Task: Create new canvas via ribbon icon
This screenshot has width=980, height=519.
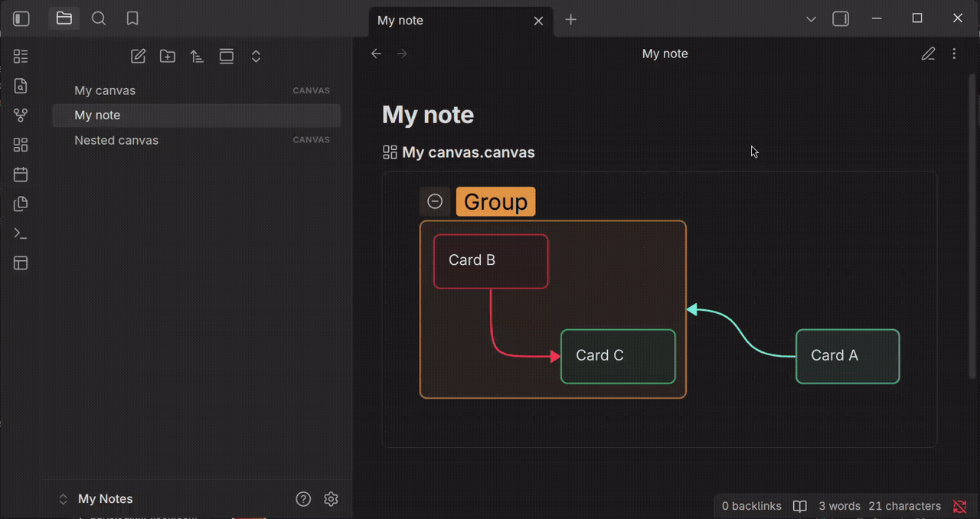Action: pos(21,145)
